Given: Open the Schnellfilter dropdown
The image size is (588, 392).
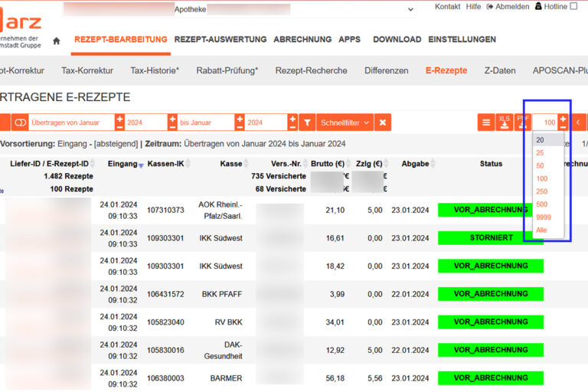Looking at the screenshot, I should pyautogui.click(x=345, y=122).
